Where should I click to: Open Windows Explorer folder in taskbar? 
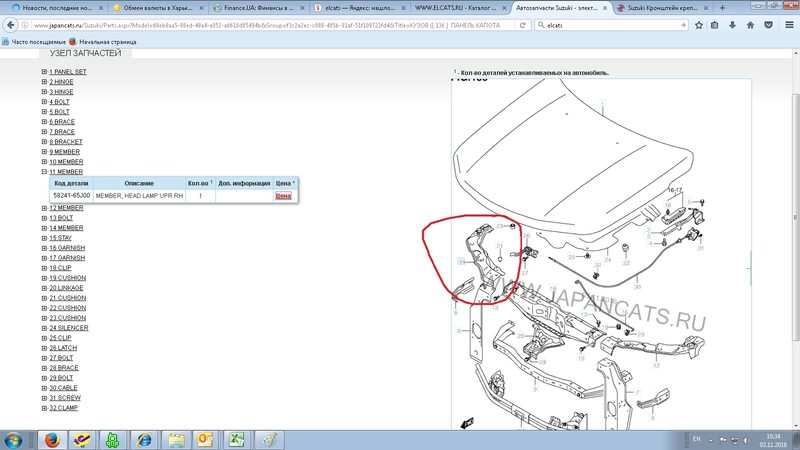[176, 440]
